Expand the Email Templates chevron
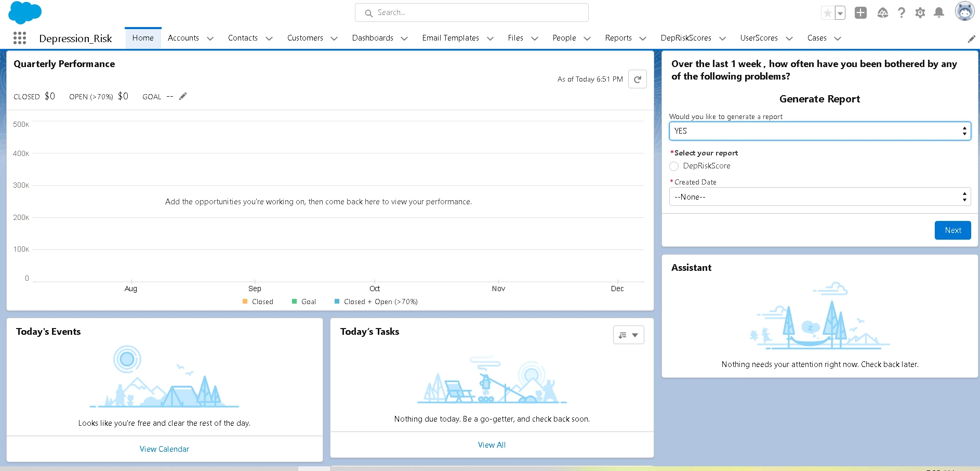The width and height of the screenshot is (980, 471). (490, 38)
